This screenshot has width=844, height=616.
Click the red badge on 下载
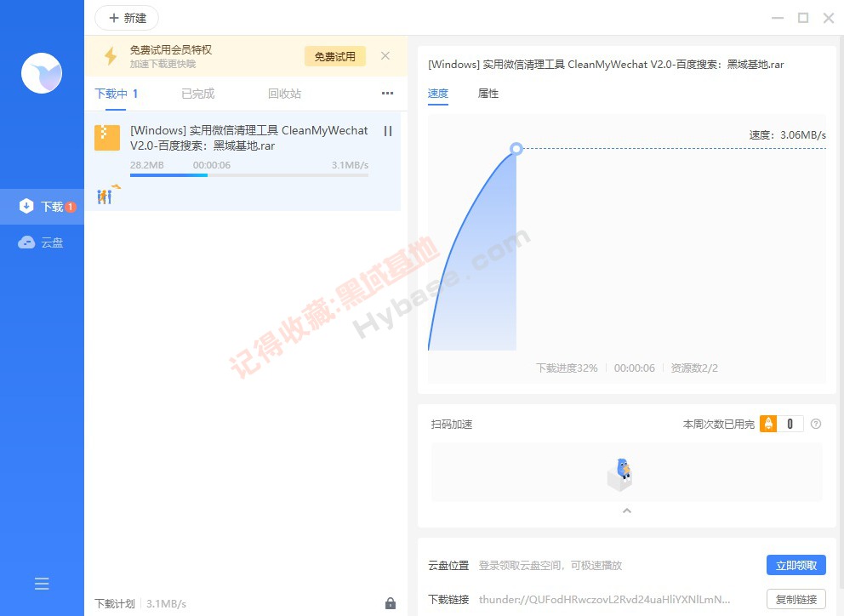point(71,207)
